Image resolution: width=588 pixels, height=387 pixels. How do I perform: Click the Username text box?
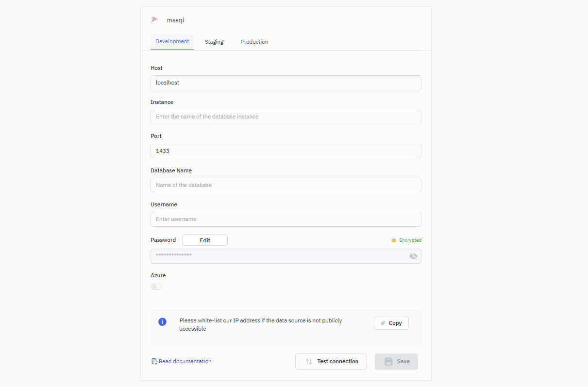[286, 219]
